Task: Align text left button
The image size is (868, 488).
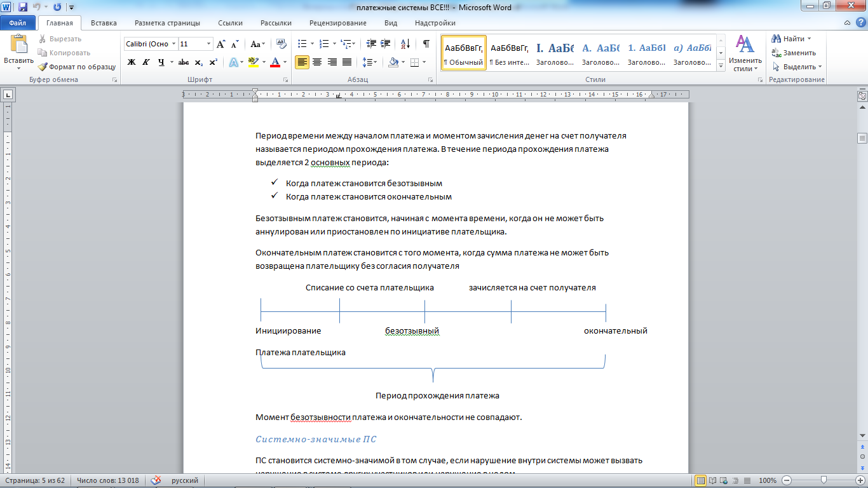Action: click(x=302, y=62)
